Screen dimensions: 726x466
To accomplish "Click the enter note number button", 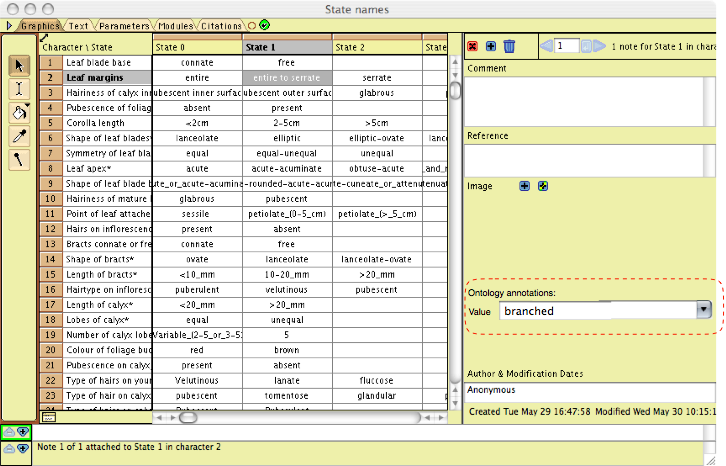I will [586, 46].
